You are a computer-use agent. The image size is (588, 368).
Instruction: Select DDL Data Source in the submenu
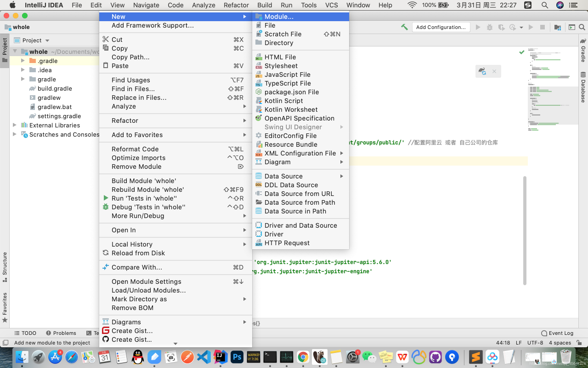pos(301,185)
